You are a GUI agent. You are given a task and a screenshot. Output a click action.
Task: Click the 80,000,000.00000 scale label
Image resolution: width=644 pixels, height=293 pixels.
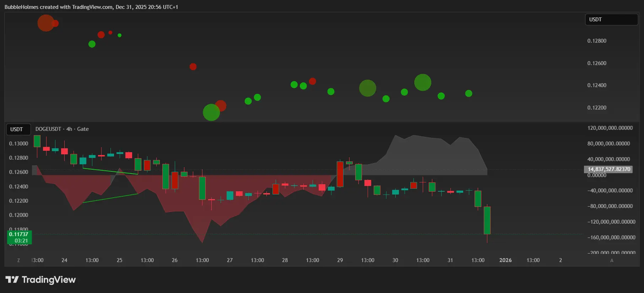[x=608, y=144]
